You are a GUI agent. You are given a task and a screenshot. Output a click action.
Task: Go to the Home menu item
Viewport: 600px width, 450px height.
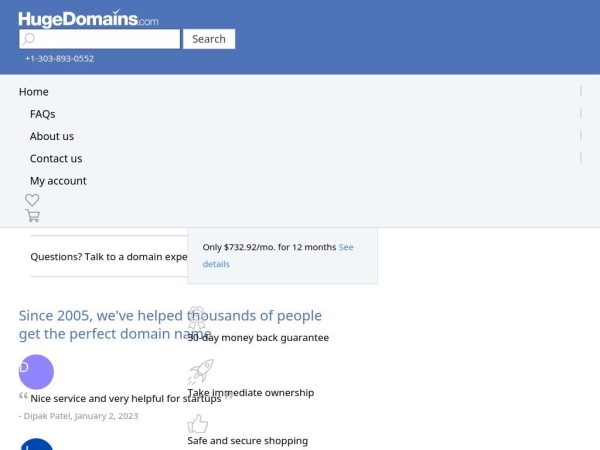(33, 92)
